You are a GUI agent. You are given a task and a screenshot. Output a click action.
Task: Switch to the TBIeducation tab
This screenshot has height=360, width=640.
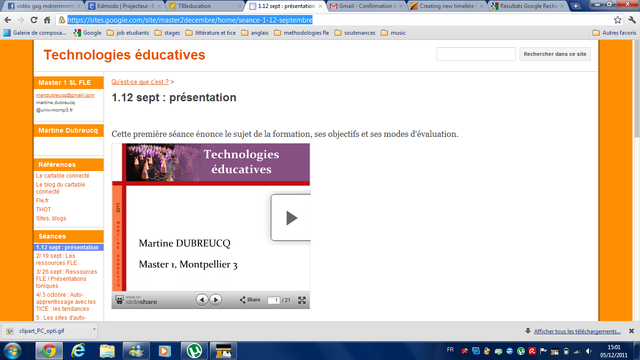(x=204, y=6)
